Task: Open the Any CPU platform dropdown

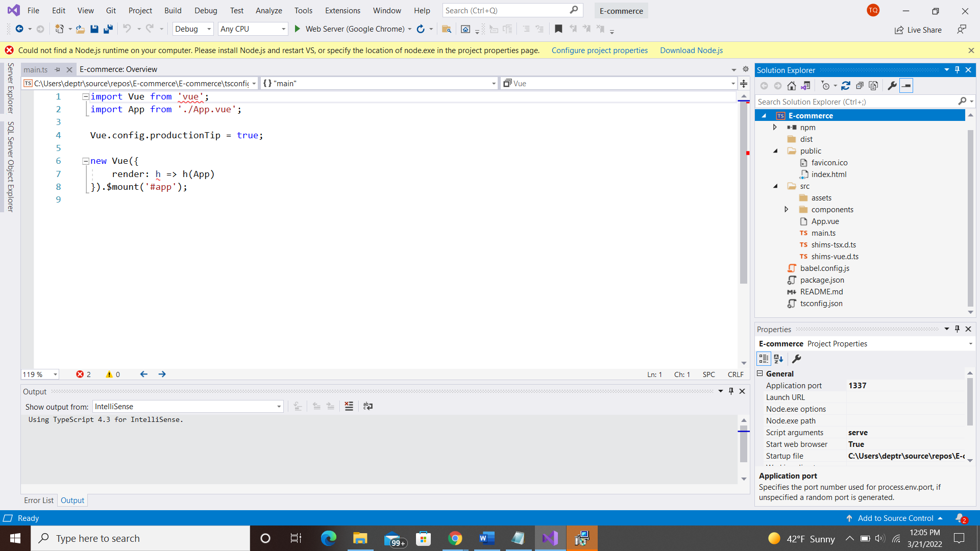Action: 253,29
